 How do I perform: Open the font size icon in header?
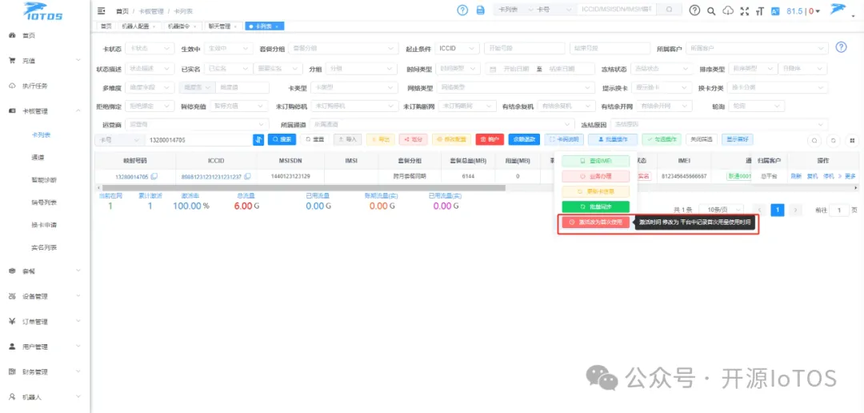coord(760,11)
